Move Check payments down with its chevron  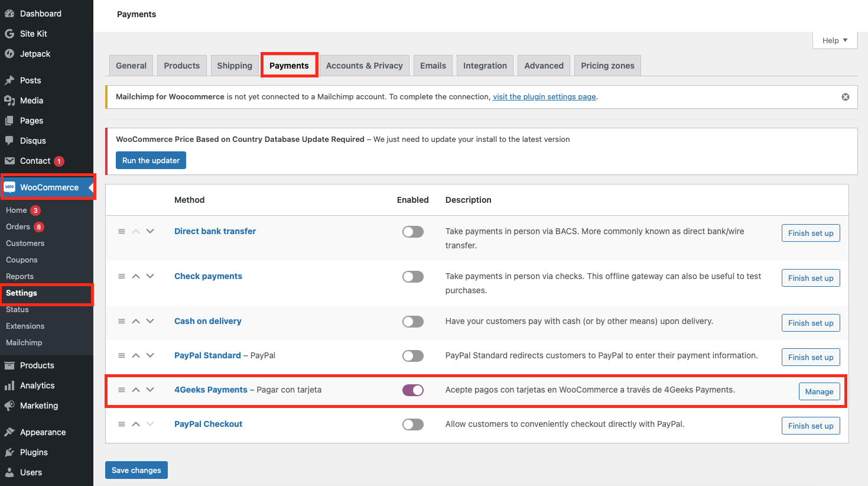(149, 276)
